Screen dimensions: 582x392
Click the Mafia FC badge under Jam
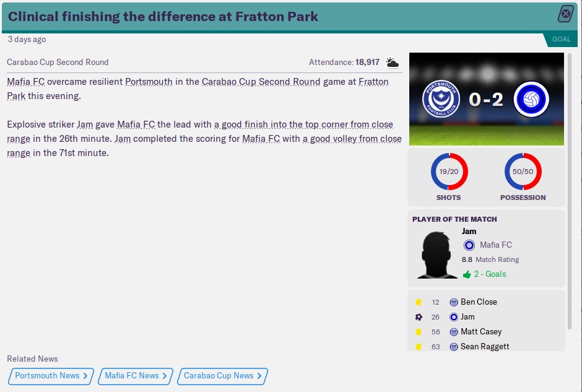pos(469,245)
